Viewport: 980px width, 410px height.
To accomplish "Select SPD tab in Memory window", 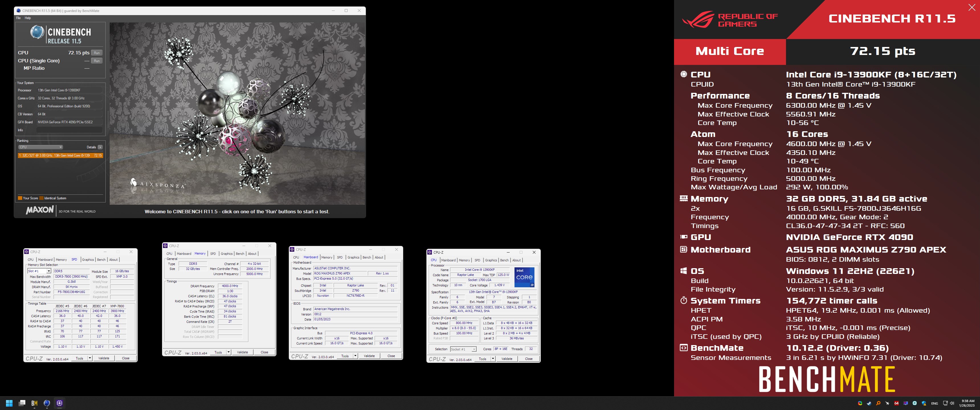I will pos(213,254).
